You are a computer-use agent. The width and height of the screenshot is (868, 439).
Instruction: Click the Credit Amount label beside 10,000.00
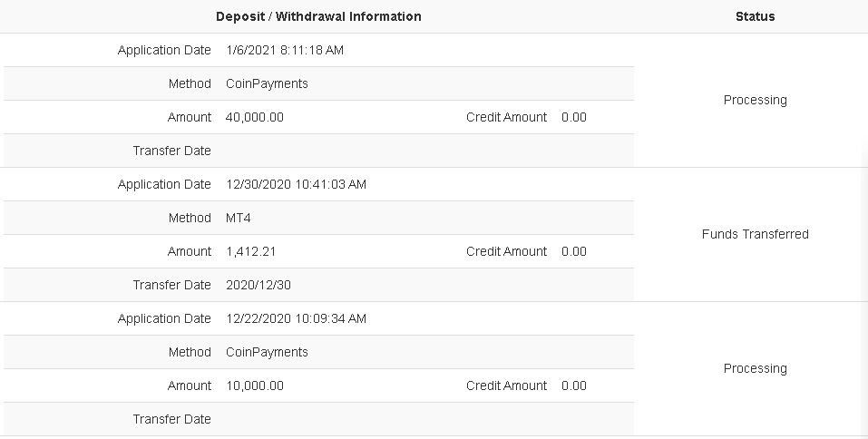click(506, 385)
